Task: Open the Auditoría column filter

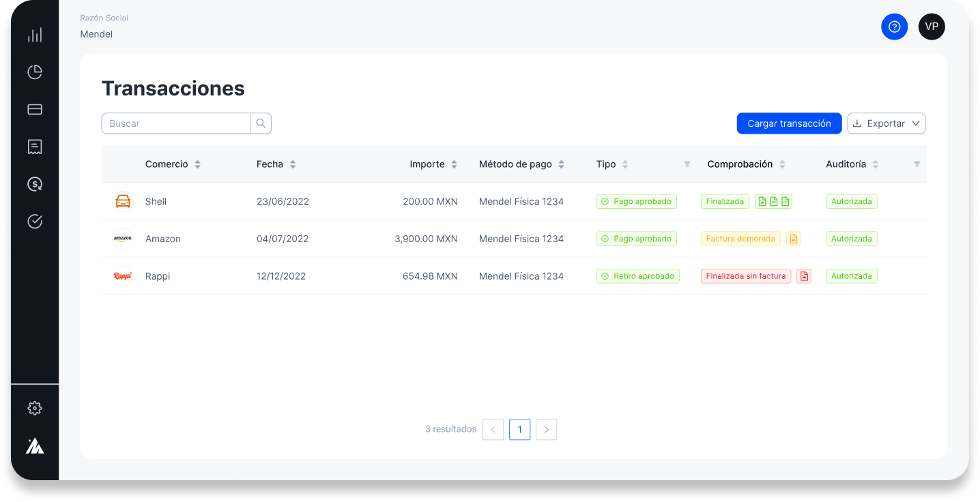Action: click(917, 164)
